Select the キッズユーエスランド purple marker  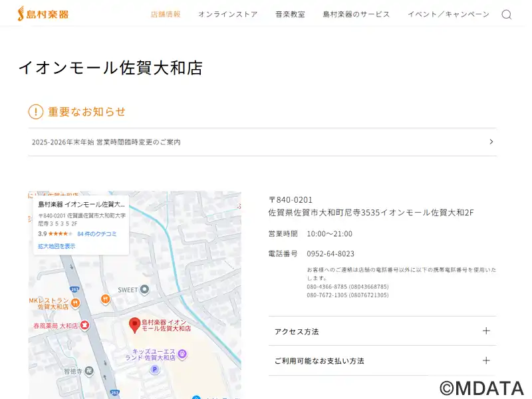pos(182,354)
